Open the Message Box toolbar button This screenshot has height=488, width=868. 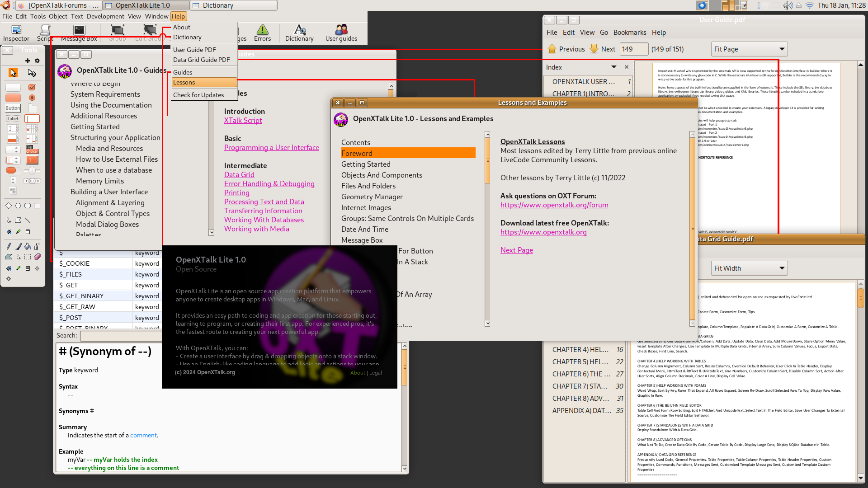point(79,33)
